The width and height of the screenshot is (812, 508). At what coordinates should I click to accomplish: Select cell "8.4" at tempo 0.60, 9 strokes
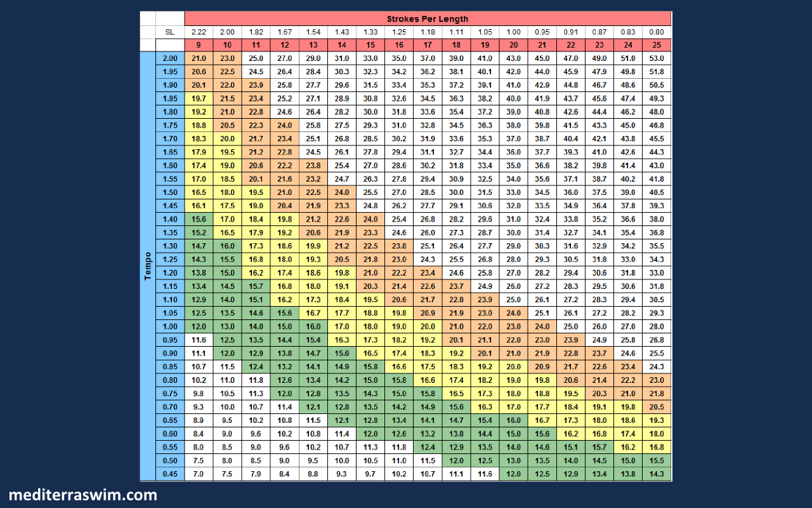tap(199, 434)
